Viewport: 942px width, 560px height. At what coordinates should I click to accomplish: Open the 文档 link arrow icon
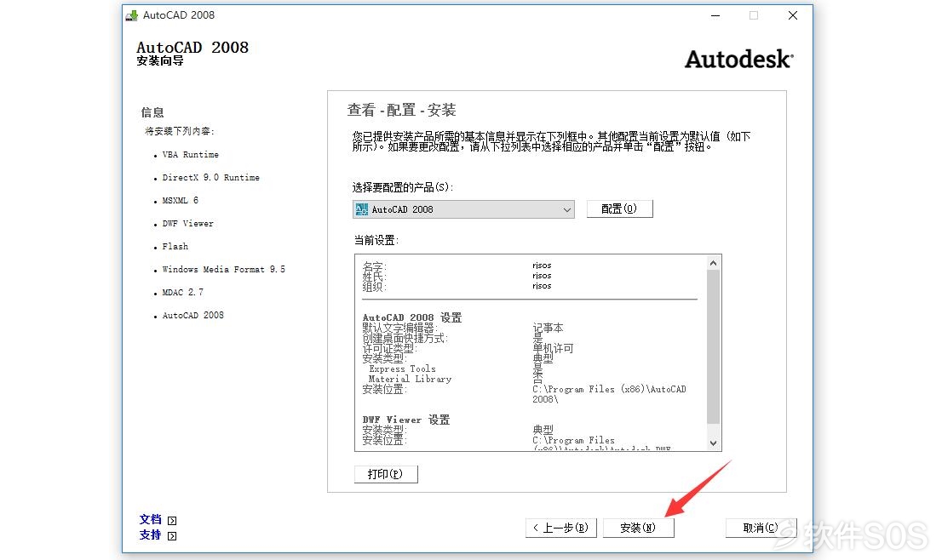(172, 520)
